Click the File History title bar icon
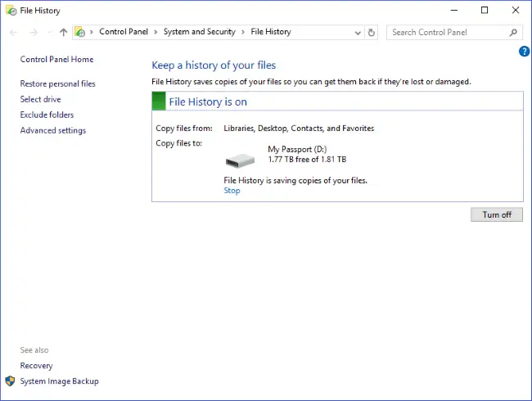532x401 pixels. point(10,11)
